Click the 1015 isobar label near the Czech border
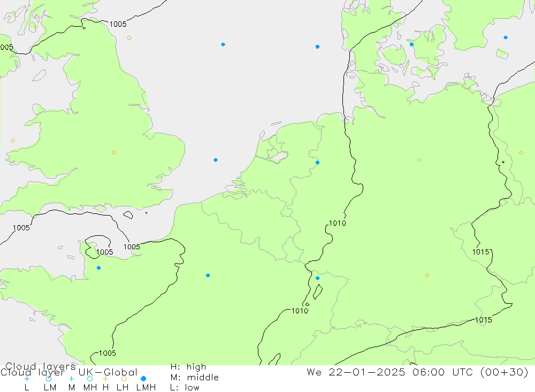This screenshot has width=535, height=392. tap(481, 252)
